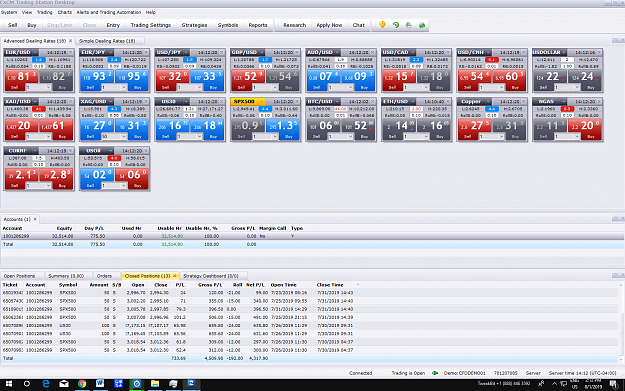
Task: Click the Net P/L total 4,317.90
Action: tap(259, 358)
